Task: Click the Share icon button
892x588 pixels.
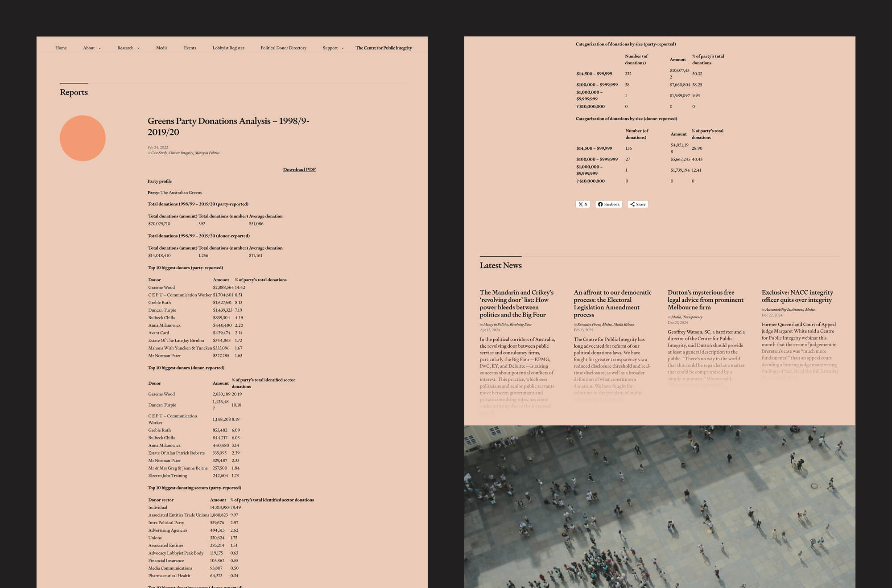Action: pyautogui.click(x=638, y=204)
